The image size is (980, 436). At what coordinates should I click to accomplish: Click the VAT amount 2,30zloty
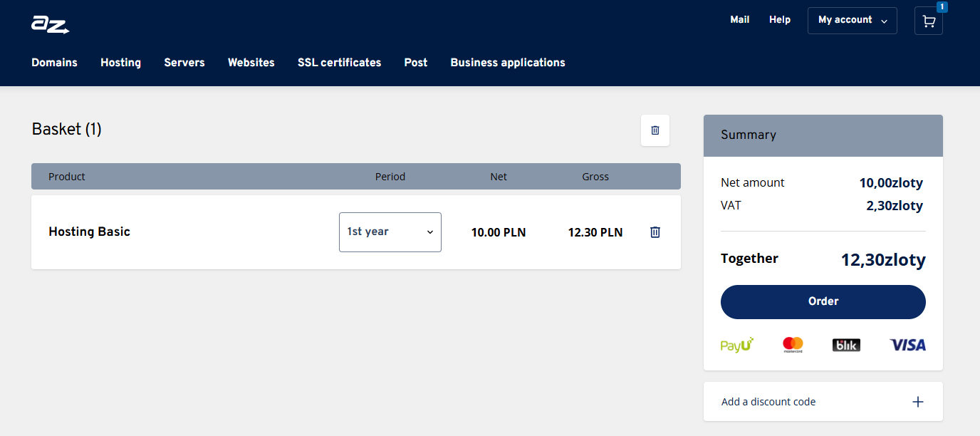[895, 206]
